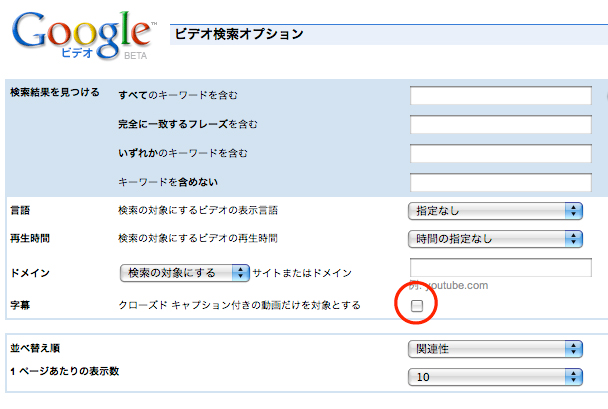Screen dimensions: 608x409
Task: Click the arrows on the duration dropdown
Action: (573, 239)
